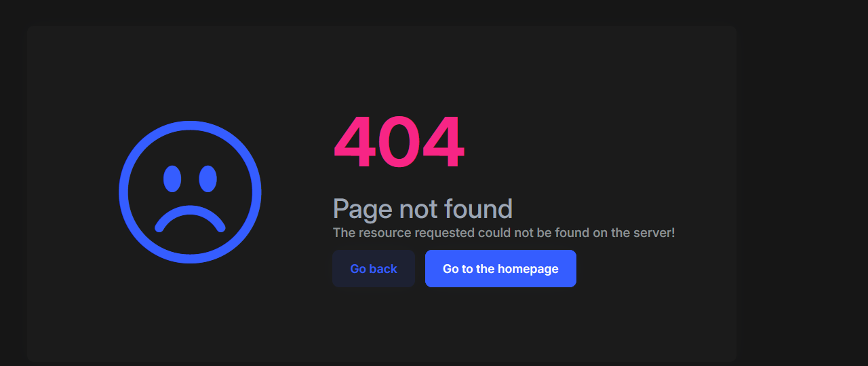
Task: Select the pink 404 error code
Action: coord(399,143)
